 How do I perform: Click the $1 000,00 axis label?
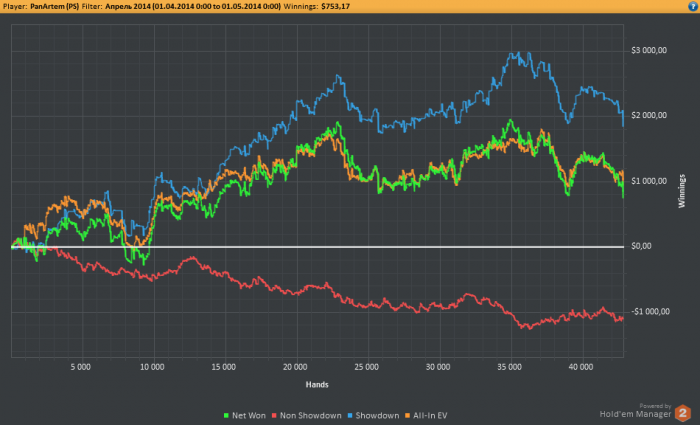649,181
